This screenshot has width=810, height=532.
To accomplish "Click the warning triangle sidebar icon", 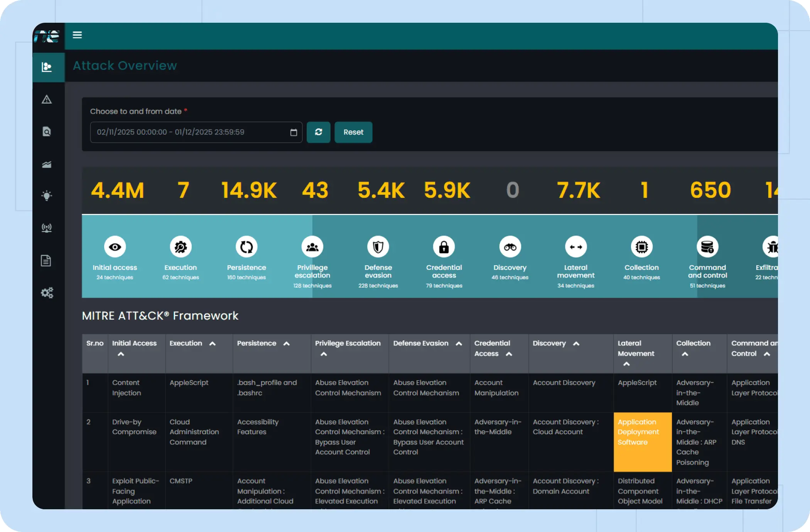I will (47, 99).
